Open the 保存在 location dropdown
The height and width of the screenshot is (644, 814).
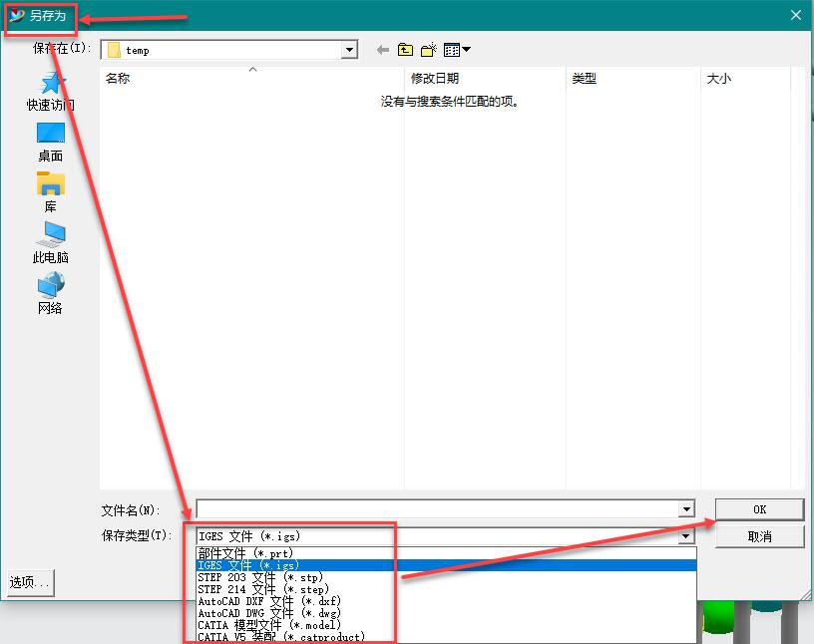348,48
